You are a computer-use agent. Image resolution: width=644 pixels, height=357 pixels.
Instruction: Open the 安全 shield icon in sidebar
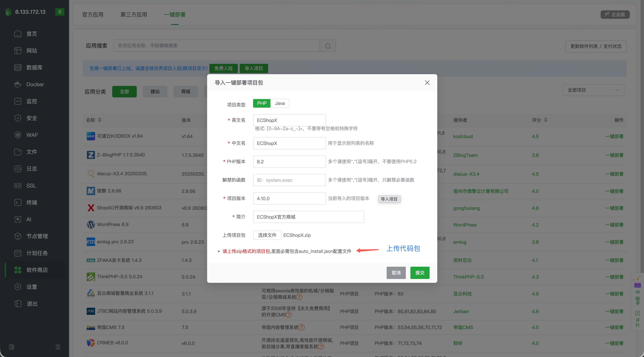point(18,118)
